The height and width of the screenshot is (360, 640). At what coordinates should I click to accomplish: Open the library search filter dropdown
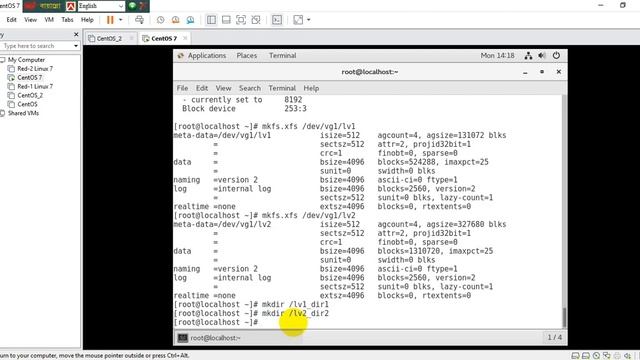tap(76, 46)
